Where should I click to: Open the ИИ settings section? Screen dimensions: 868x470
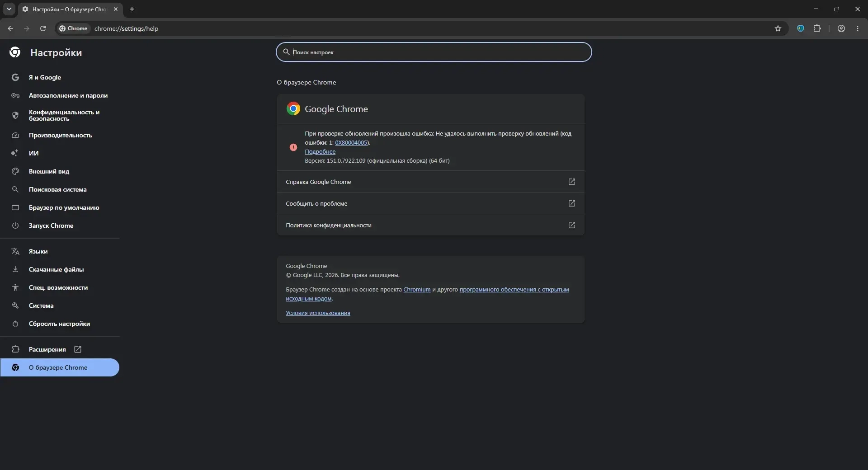coord(60,153)
